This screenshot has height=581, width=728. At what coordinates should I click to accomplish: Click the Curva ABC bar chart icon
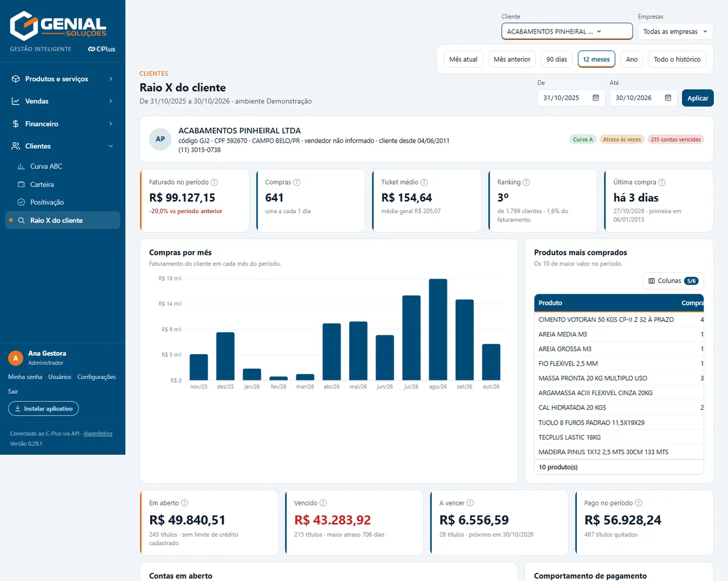point(21,167)
